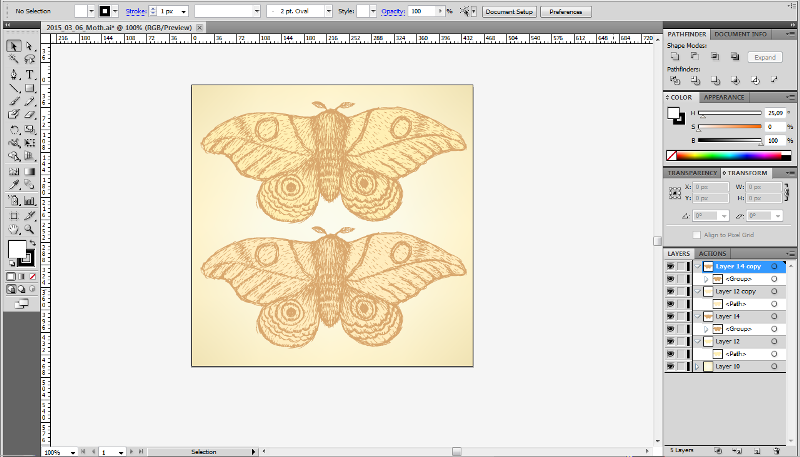Click the hue H slider
Image resolution: width=800 pixels, height=457 pixels.
pyautogui.click(x=730, y=113)
